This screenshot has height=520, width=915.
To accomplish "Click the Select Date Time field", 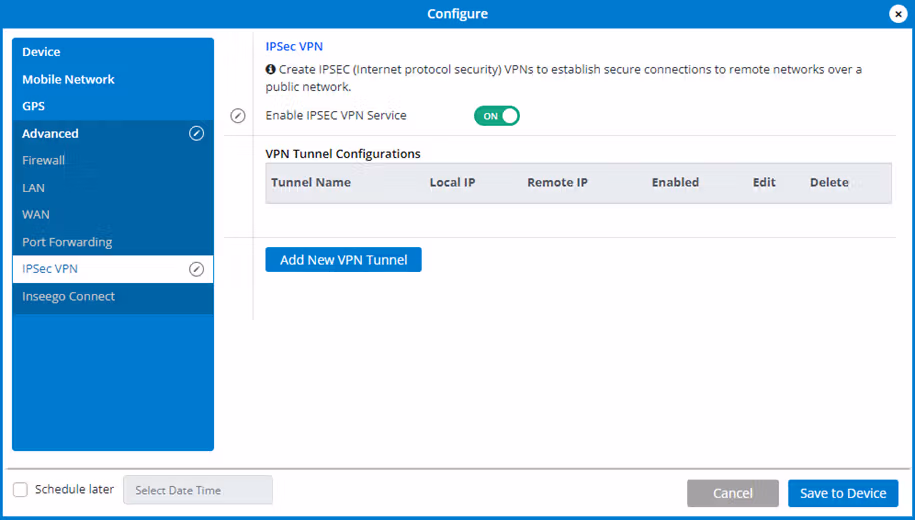I will tap(198, 490).
